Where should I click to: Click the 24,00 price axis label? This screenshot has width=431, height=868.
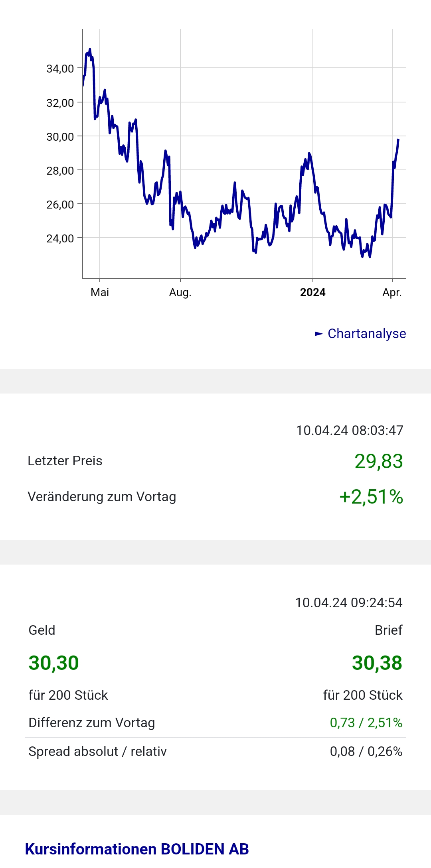point(60,239)
